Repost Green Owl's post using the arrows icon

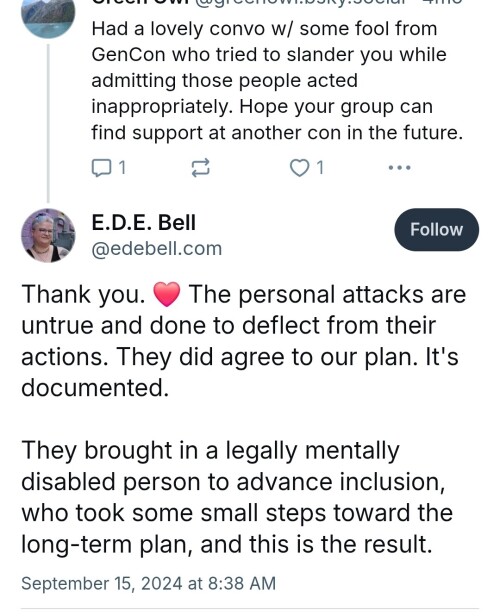click(200, 168)
